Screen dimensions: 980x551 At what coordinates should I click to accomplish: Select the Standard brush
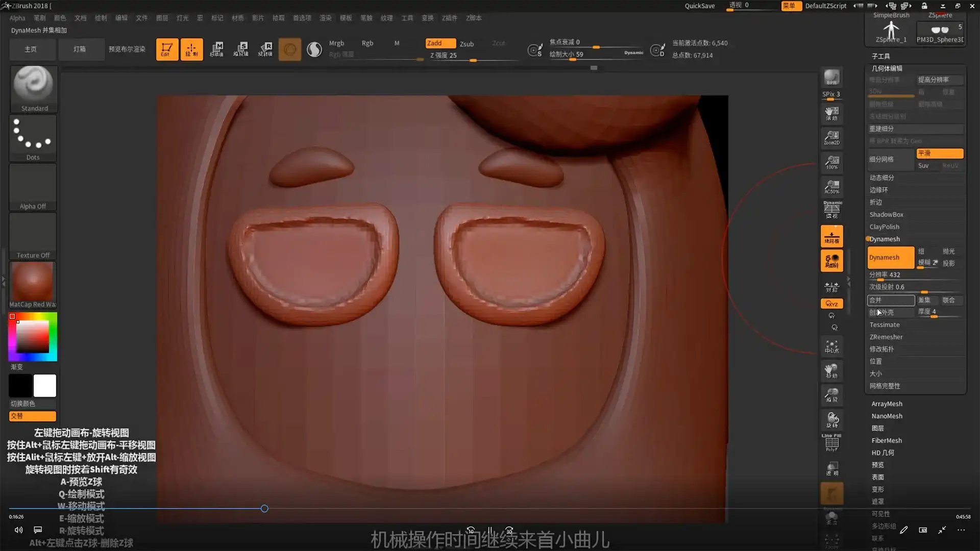[32, 89]
